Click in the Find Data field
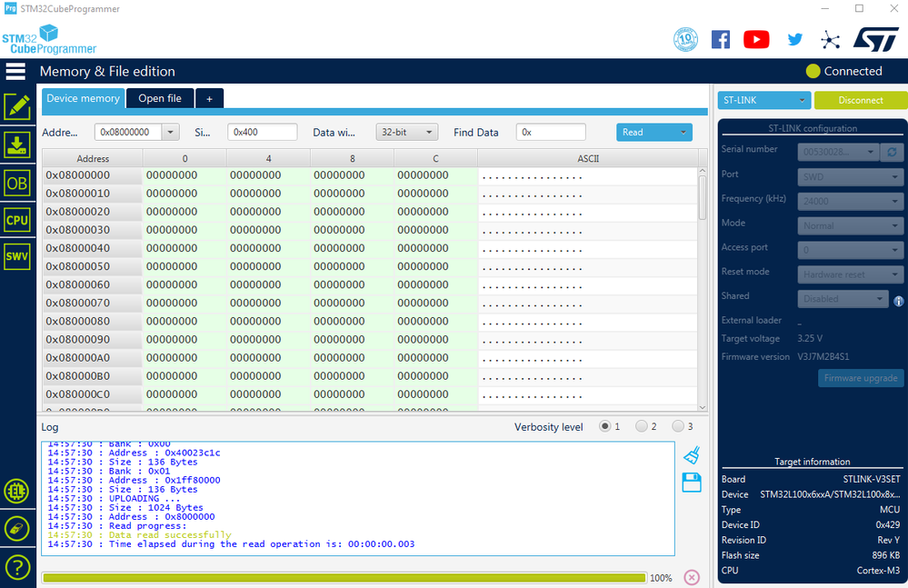The image size is (908, 588). [551, 132]
